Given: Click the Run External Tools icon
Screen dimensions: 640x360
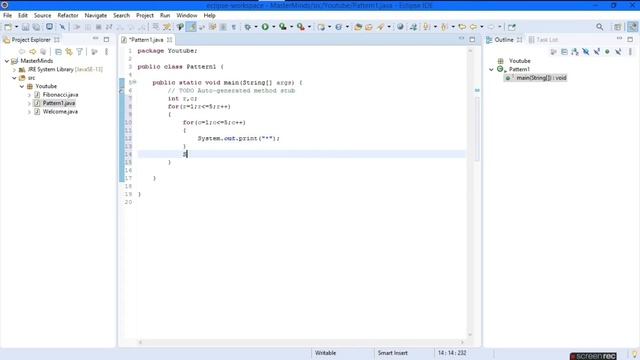Looking at the screenshot, I should pos(300,27).
